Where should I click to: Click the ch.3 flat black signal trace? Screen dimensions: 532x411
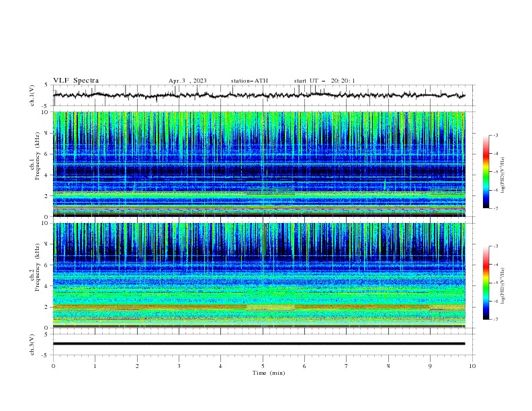(x=259, y=344)
